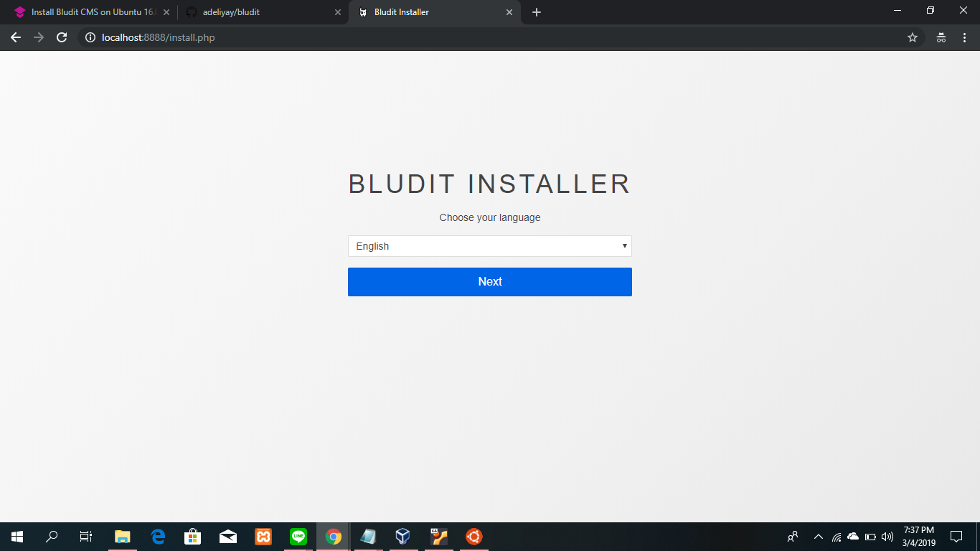Image resolution: width=980 pixels, height=551 pixels.
Task: Open VirtualBox from the taskbar
Action: click(x=403, y=537)
